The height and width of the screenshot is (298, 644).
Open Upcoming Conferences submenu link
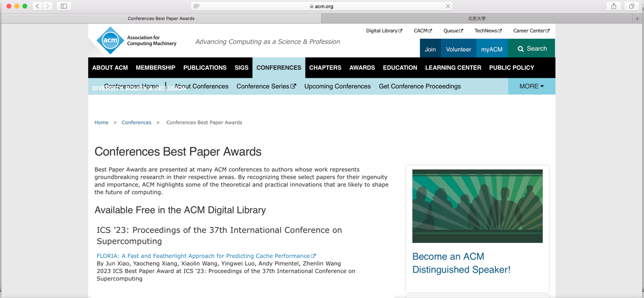pos(337,86)
